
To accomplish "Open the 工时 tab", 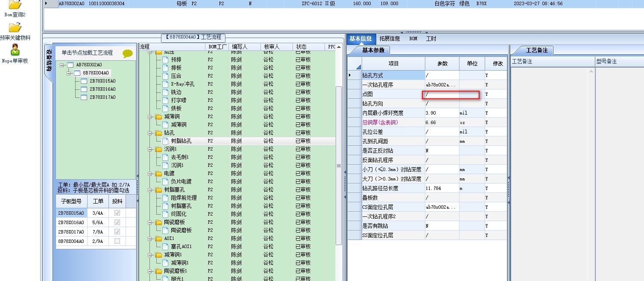I will tap(431, 38).
